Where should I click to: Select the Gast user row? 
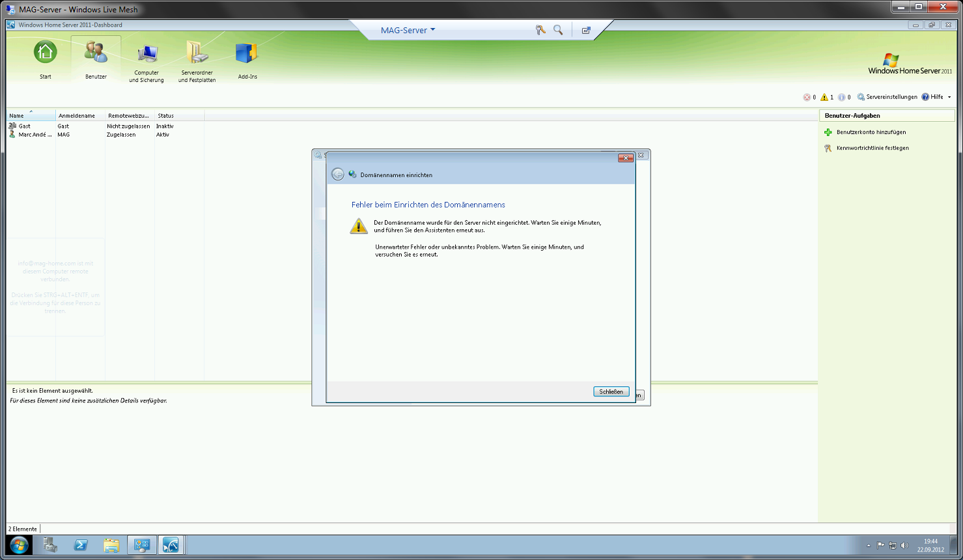coord(105,126)
